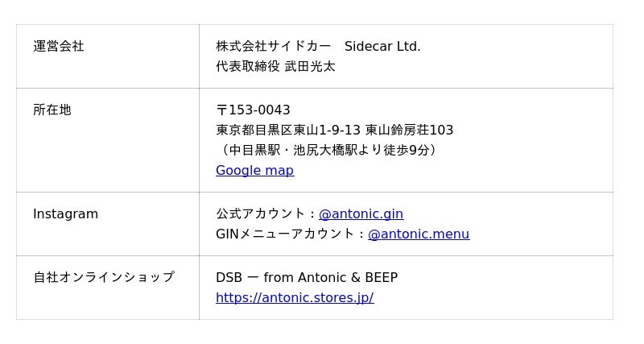
Task: Click the 東京都目黒区東山1-9-13 address text
Action: [288, 131]
